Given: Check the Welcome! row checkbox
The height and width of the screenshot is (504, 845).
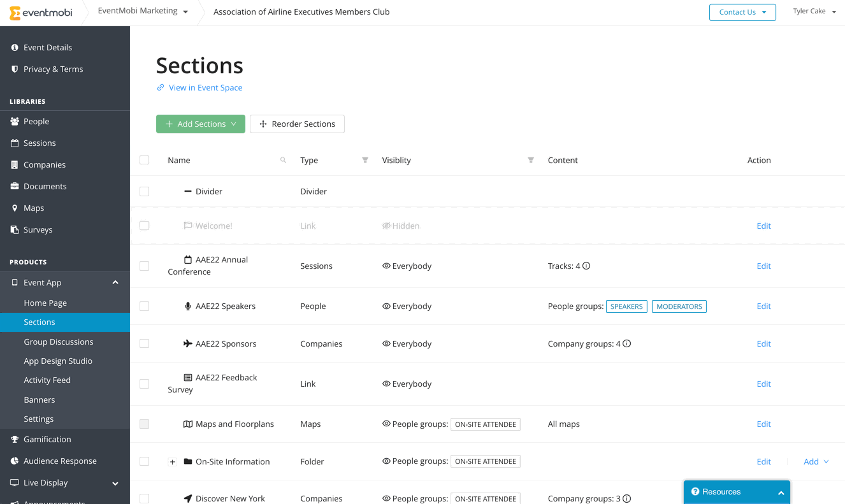Looking at the screenshot, I should click(x=145, y=226).
